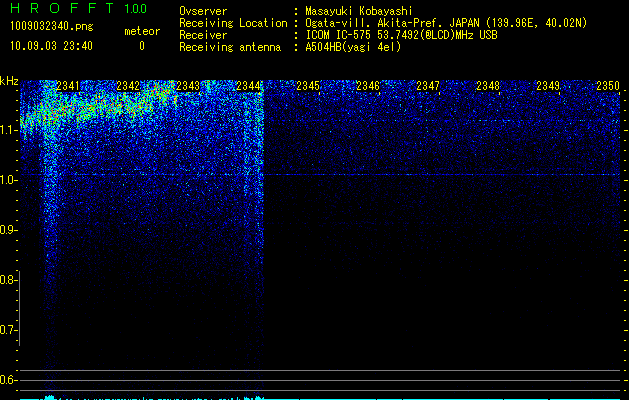Click the 2346 time marker
Viewport: 629px width, 400px height.
click(368, 86)
